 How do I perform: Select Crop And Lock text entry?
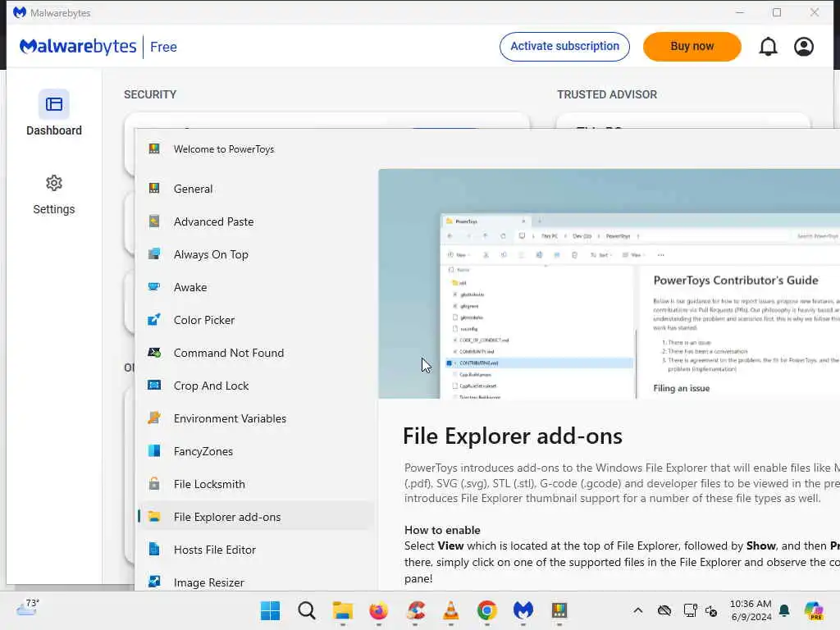(211, 386)
